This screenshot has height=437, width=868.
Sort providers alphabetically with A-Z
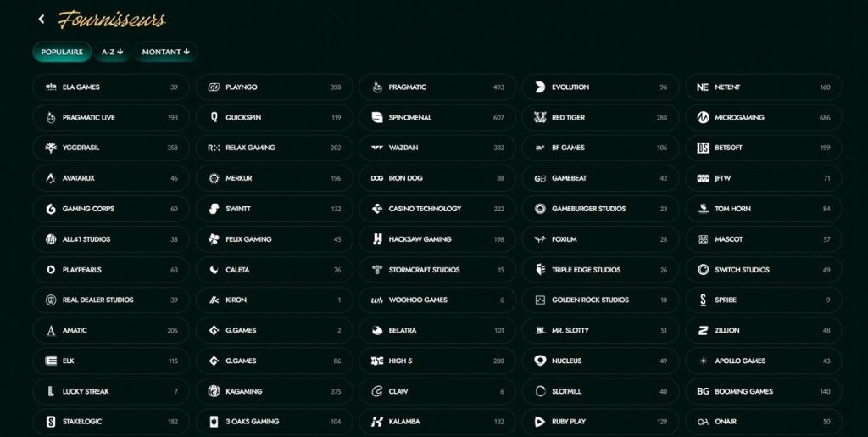coord(113,52)
